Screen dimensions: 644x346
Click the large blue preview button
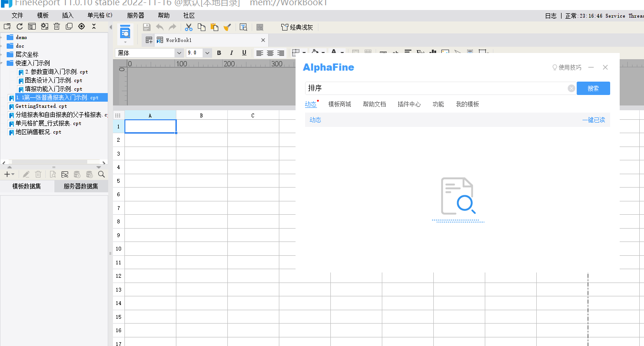click(x=125, y=31)
